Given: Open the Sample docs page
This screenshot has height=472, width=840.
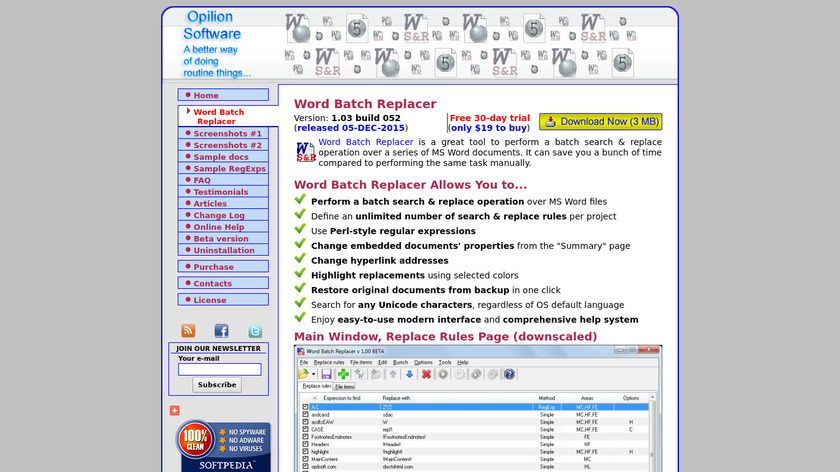Looking at the screenshot, I should (x=223, y=157).
